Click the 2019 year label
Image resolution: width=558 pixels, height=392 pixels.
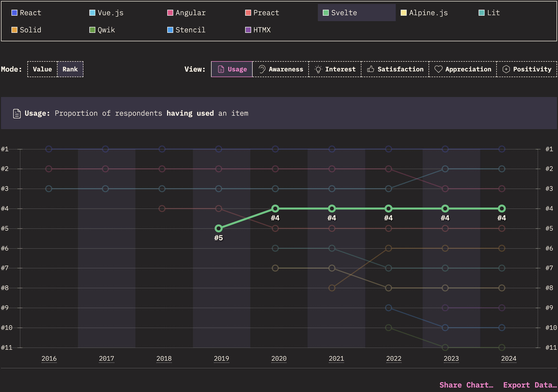222,358
